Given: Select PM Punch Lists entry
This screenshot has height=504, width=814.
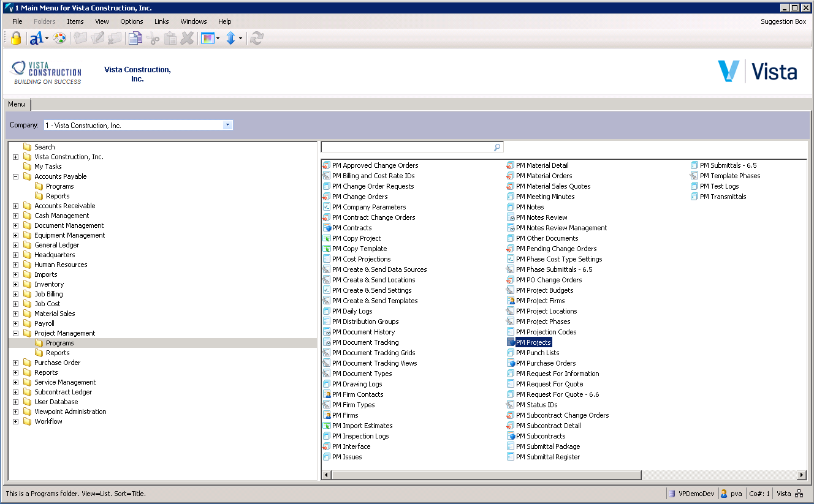Looking at the screenshot, I should pos(538,353).
